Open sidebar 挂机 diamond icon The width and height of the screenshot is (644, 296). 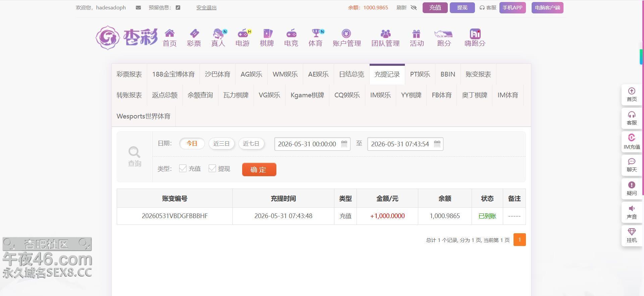click(632, 232)
